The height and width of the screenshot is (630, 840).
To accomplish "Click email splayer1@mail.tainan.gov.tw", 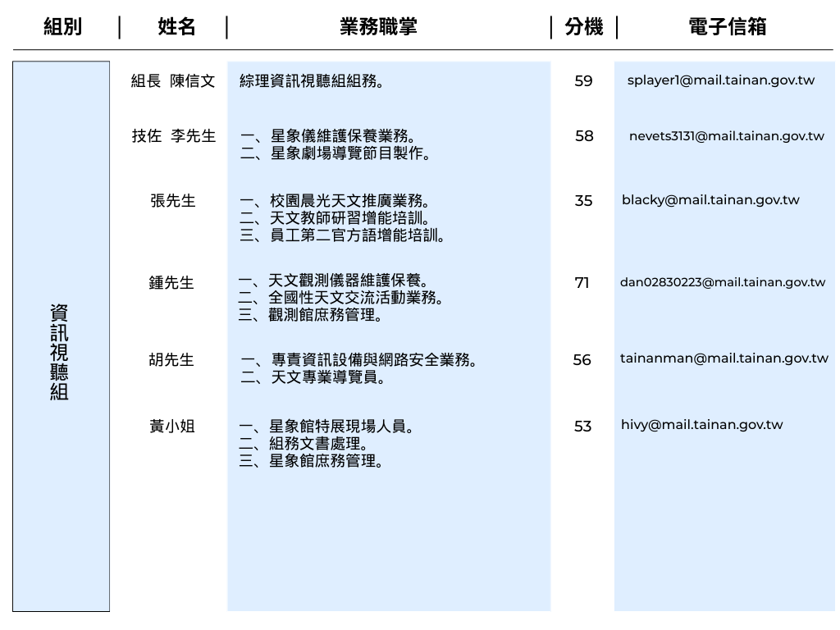I will point(720,80).
